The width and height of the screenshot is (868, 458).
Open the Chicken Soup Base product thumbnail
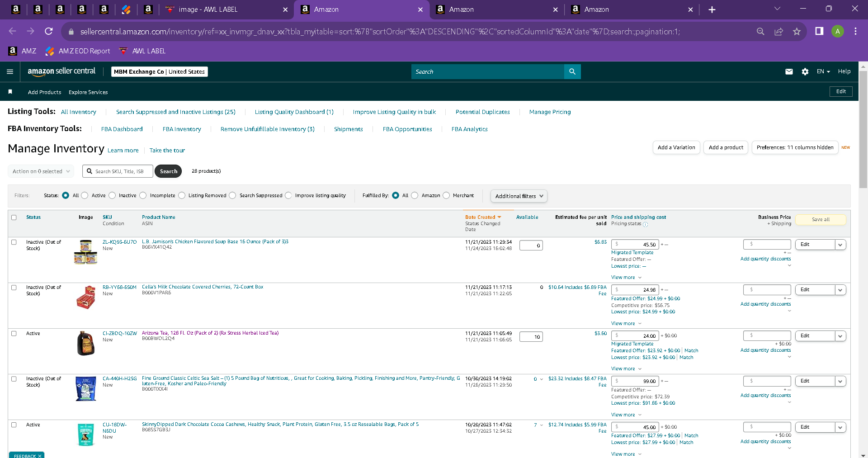point(86,252)
